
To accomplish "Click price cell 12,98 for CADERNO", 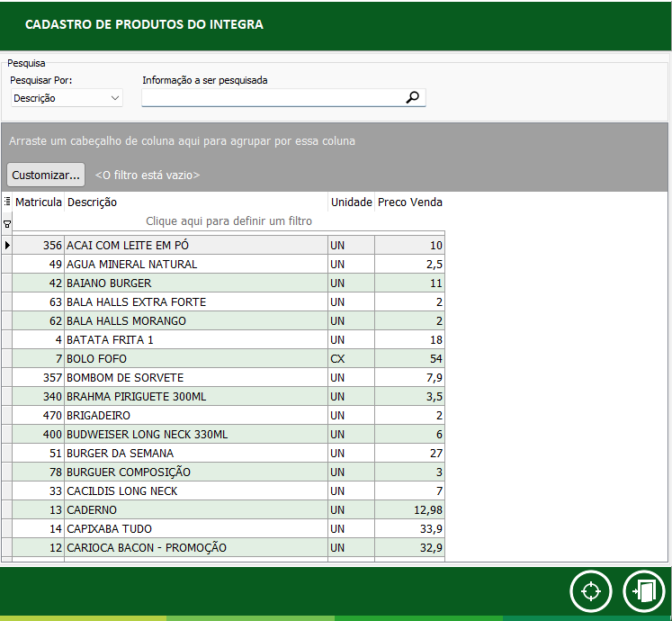I will (409, 509).
